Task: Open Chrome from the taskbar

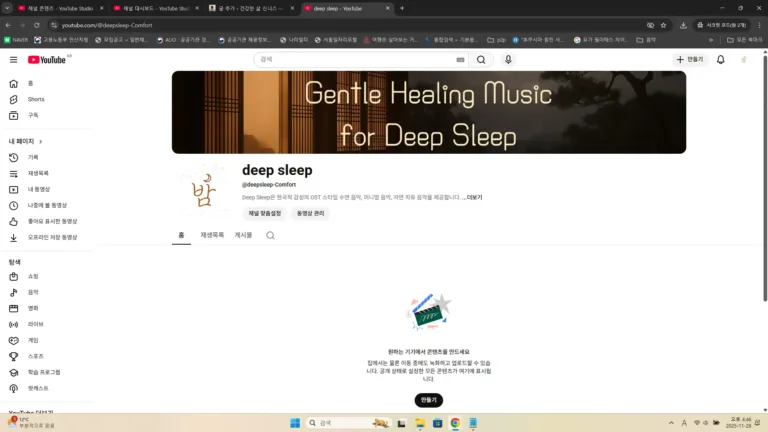Action: 455,423
